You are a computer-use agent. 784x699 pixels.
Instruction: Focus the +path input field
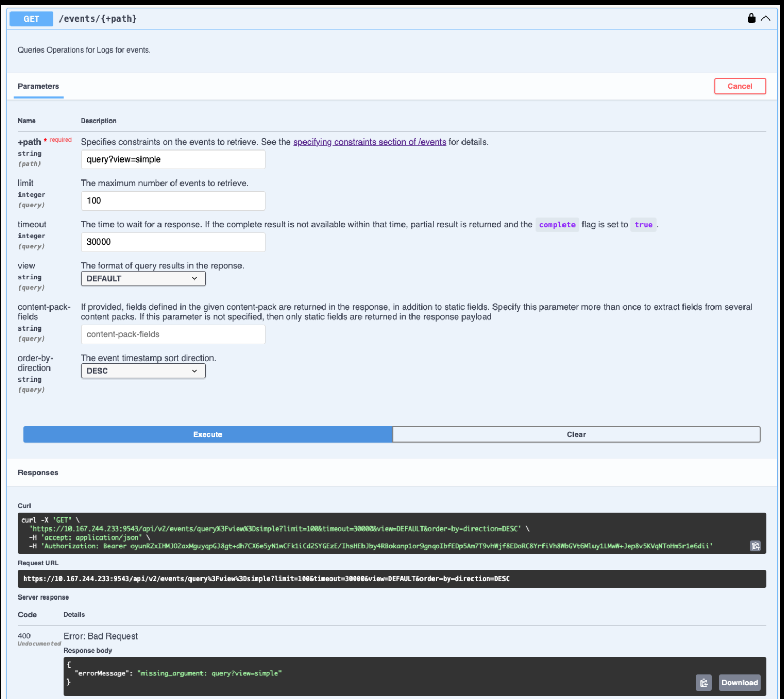pyautogui.click(x=173, y=159)
